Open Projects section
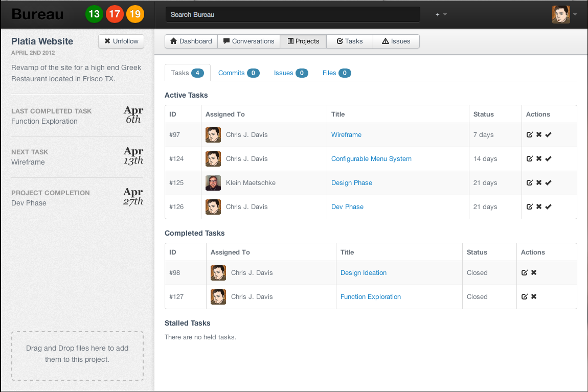 click(x=303, y=41)
